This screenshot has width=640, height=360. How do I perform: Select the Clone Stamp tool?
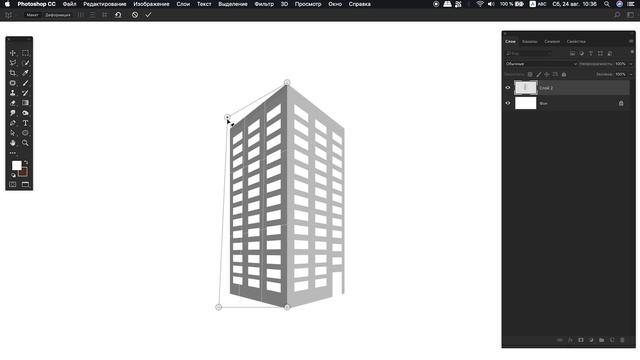tap(13, 93)
